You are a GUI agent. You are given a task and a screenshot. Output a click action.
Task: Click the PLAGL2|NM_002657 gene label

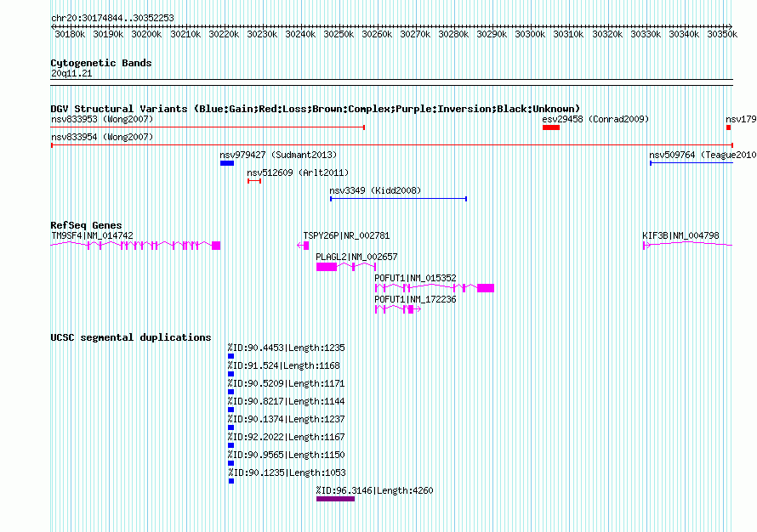pos(356,257)
